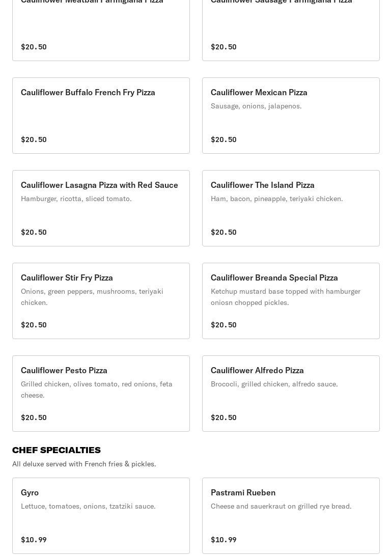Select the Cauliflower Mexican Pizza item
The height and width of the screenshot is (557, 392).
291,116
